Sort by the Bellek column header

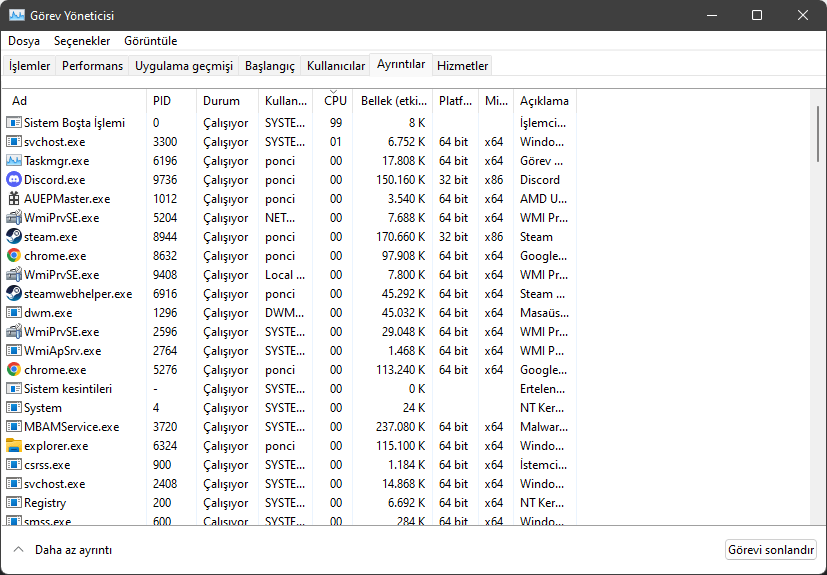pyautogui.click(x=392, y=101)
